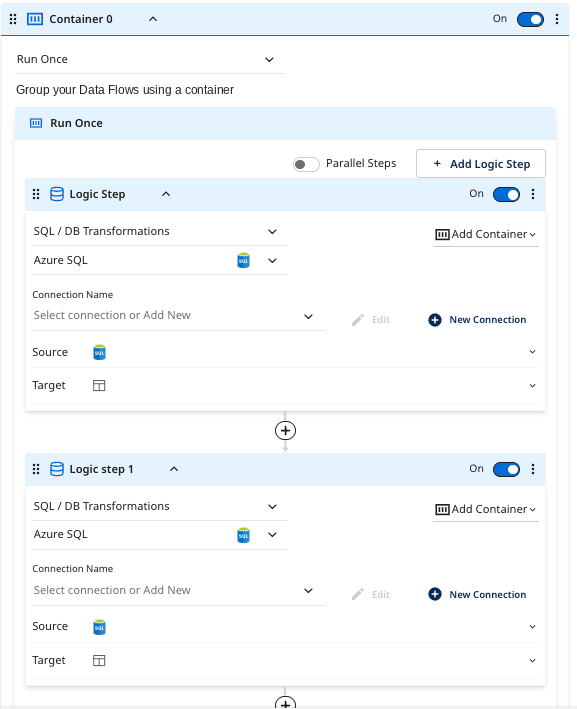The height and width of the screenshot is (709, 577).
Task: Open SQL / DB Transformations dropdown in Logic step 1
Action: tap(160, 506)
